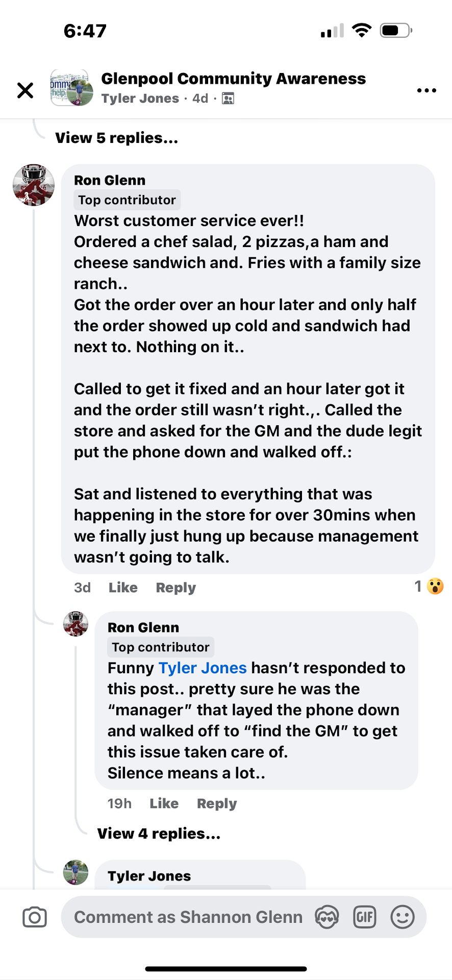
Task: Like Ron Glenn's 19h reply
Action: tap(164, 803)
